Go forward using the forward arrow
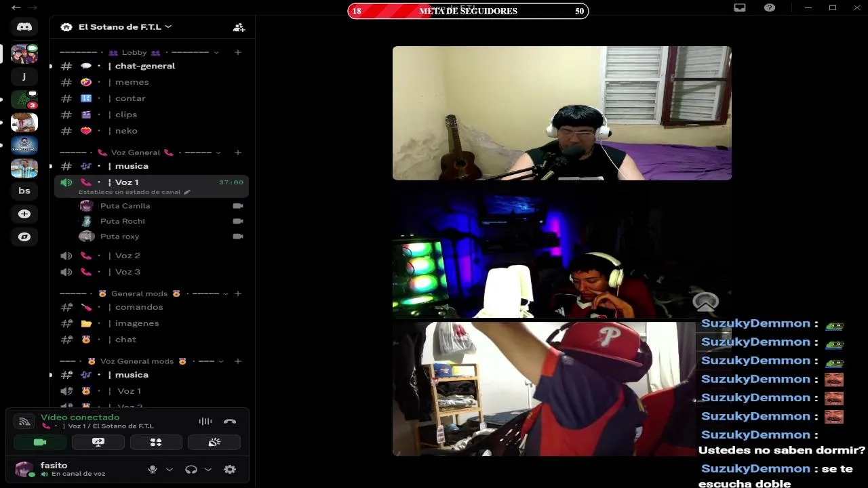 click(33, 7)
